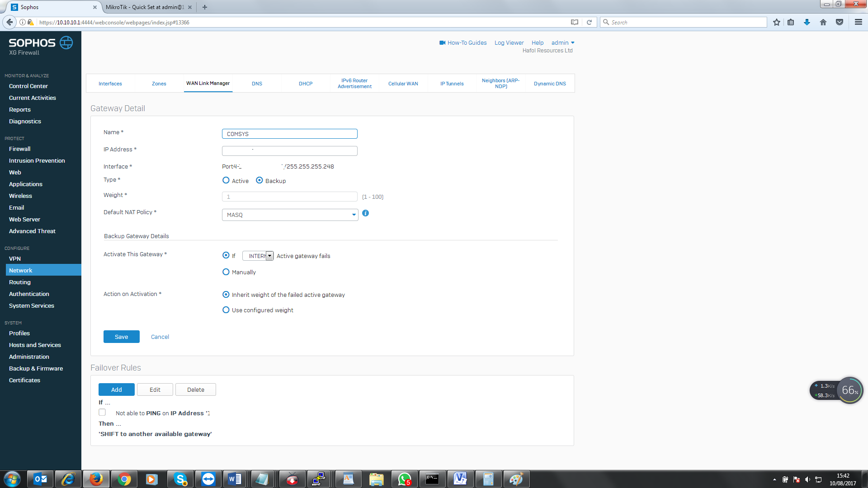Switch to the Interfaces tab
This screenshot has width=868, height=488.
(x=110, y=84)
